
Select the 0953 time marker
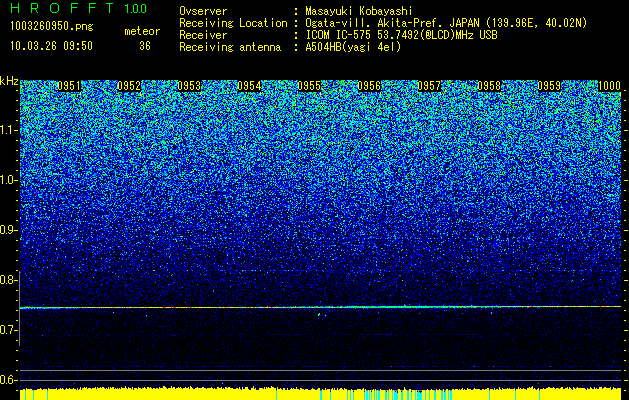(189, 86)
